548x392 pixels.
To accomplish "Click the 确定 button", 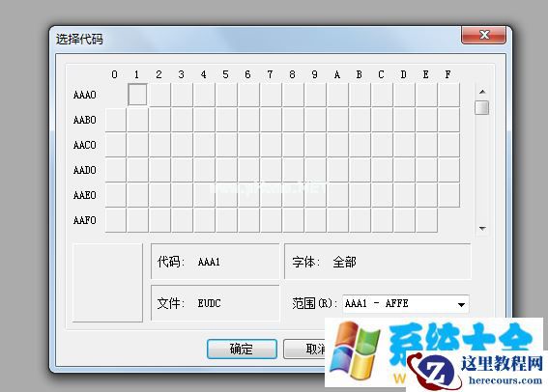I will click(x=242, y=349).
